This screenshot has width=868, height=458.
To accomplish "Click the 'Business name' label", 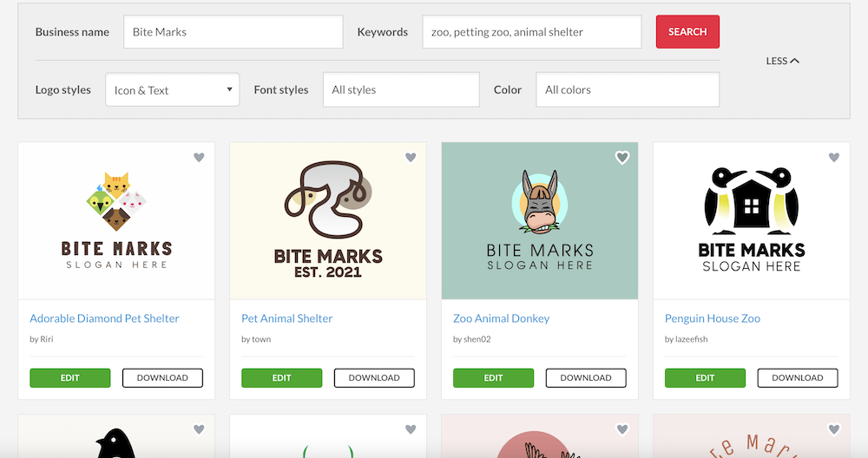I will 72,32.
